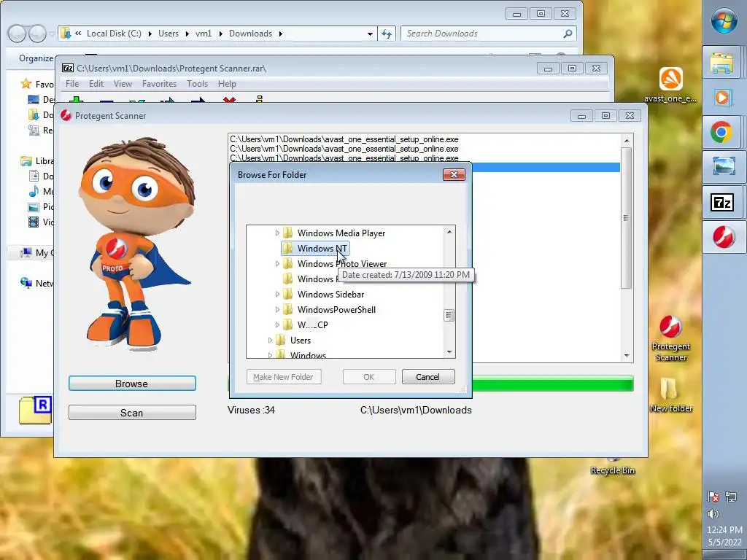Open the Help menu in 7-Zip window

[227, 83]
